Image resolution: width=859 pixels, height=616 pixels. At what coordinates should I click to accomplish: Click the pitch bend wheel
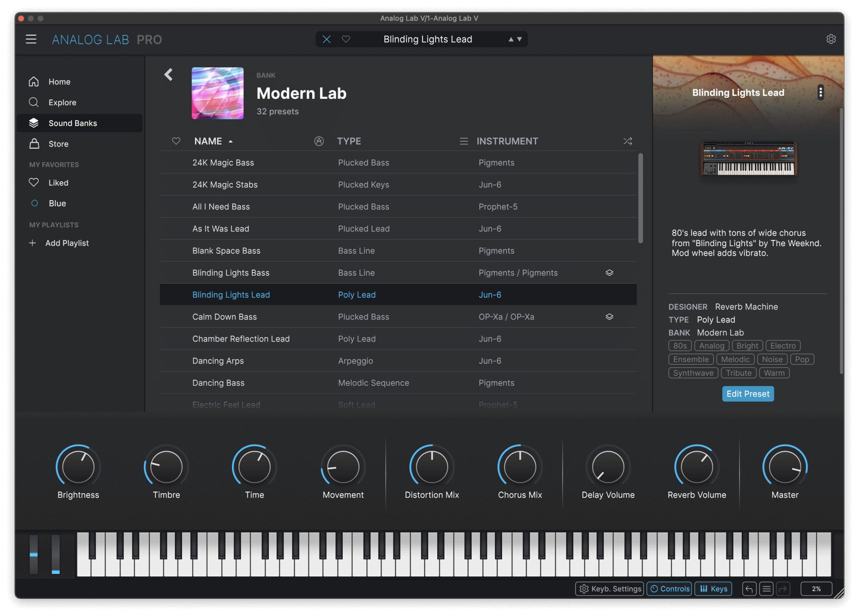coord(34,554)
